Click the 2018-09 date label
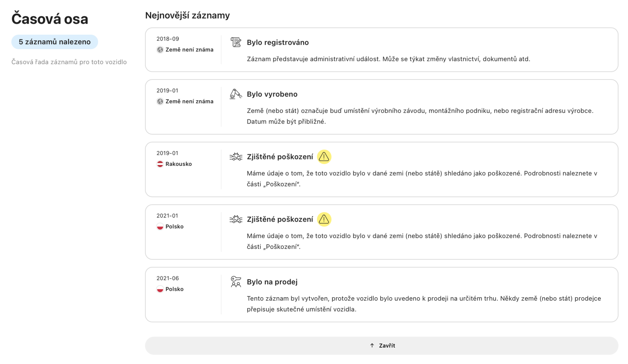This screenshot has height=364, width=628. [167, 39]
